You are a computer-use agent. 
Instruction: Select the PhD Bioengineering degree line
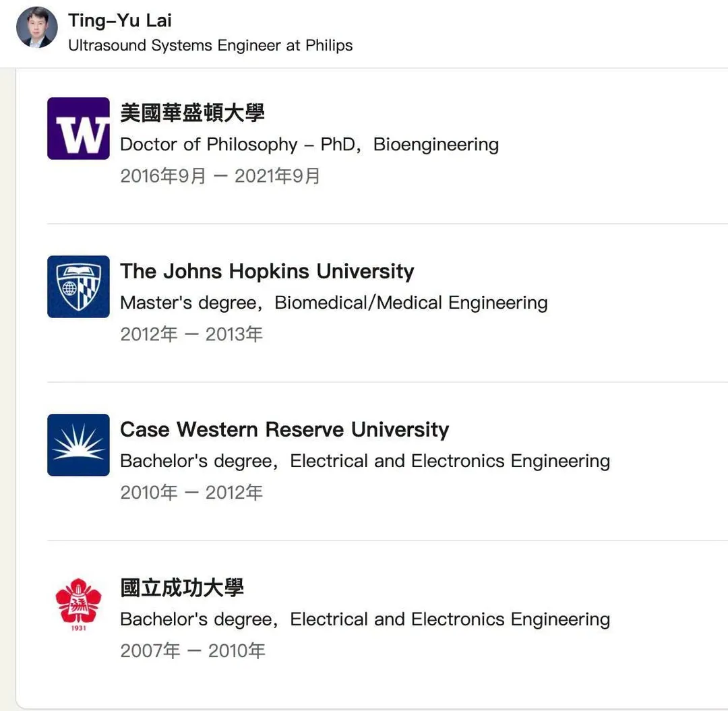point(309,144)
